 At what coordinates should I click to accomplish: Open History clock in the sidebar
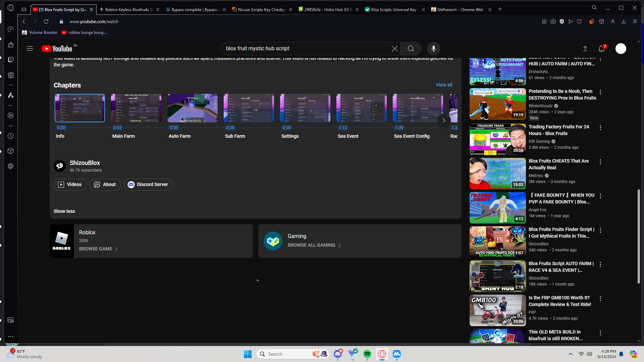click(11, 136)
